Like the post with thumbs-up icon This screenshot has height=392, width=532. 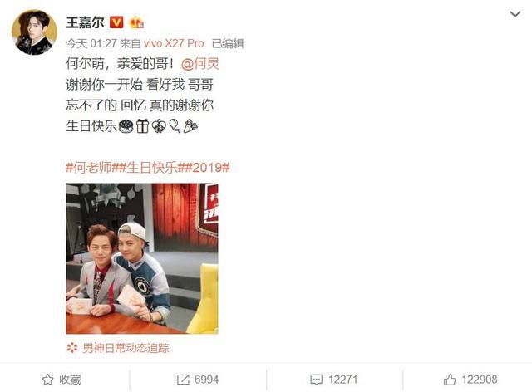point(450,379)
